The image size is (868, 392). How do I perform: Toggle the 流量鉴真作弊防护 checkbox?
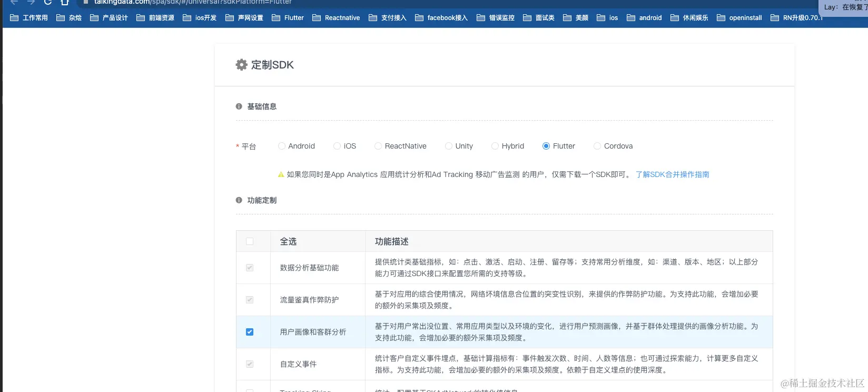250,300
